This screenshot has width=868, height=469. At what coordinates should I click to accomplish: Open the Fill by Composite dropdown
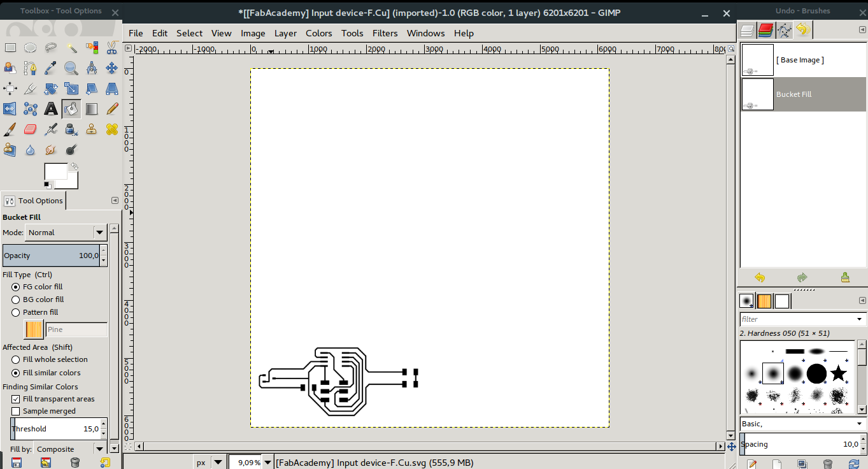tap(70, 449)
